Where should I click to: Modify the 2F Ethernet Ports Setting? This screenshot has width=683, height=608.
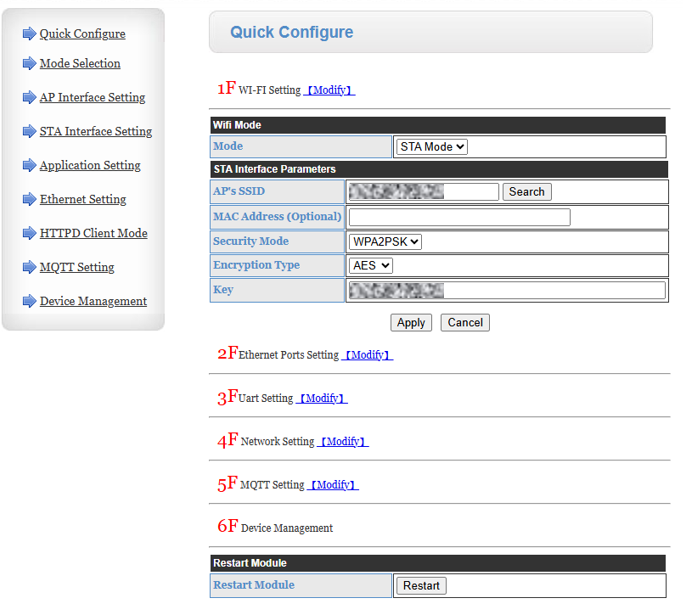[367, 355]
